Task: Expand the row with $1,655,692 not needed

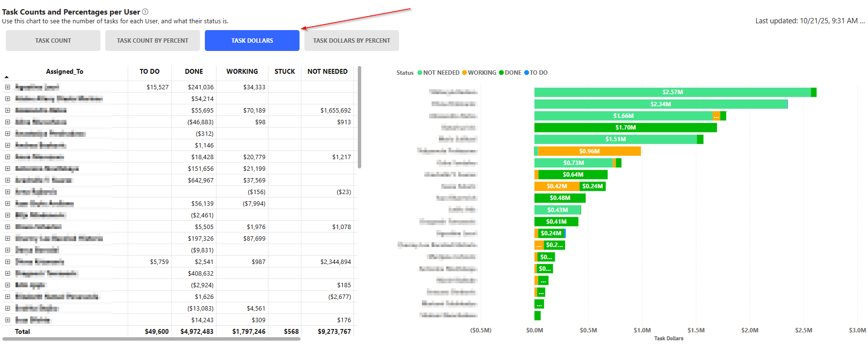Action: click(x=8, y=110)
